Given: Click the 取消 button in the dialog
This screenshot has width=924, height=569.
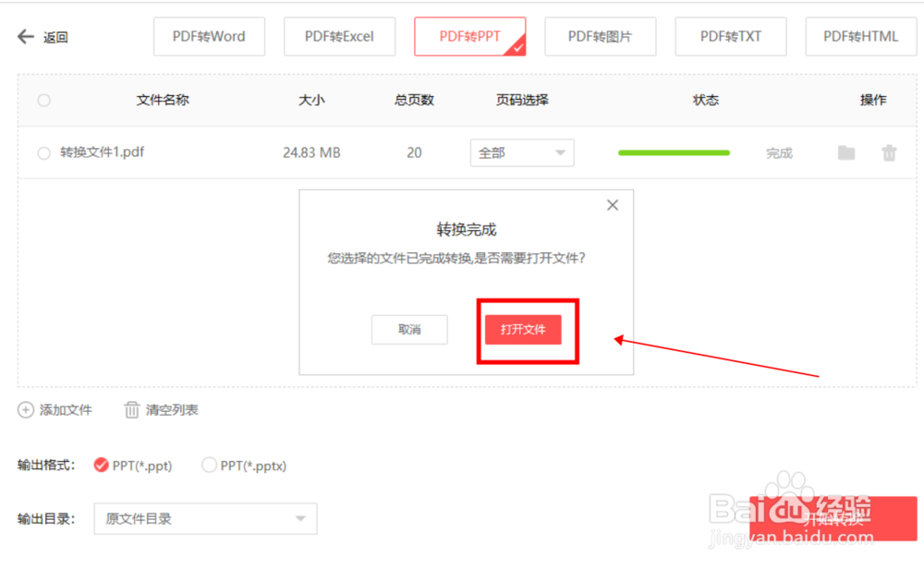Looking at the screenshot, I should click(409, 329).
